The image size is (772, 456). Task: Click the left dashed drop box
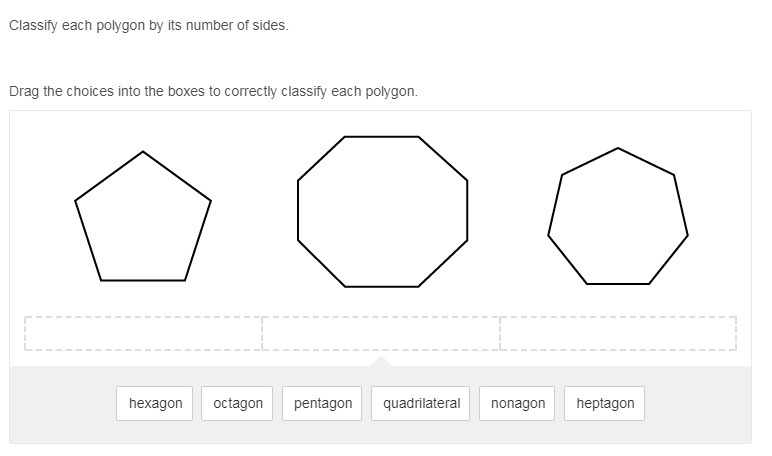[x=144, y=333]
